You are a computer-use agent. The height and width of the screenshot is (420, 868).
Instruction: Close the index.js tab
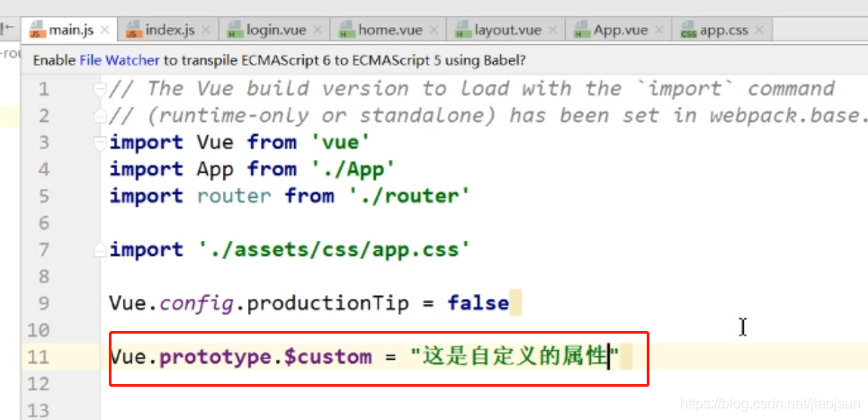point(207,30)
